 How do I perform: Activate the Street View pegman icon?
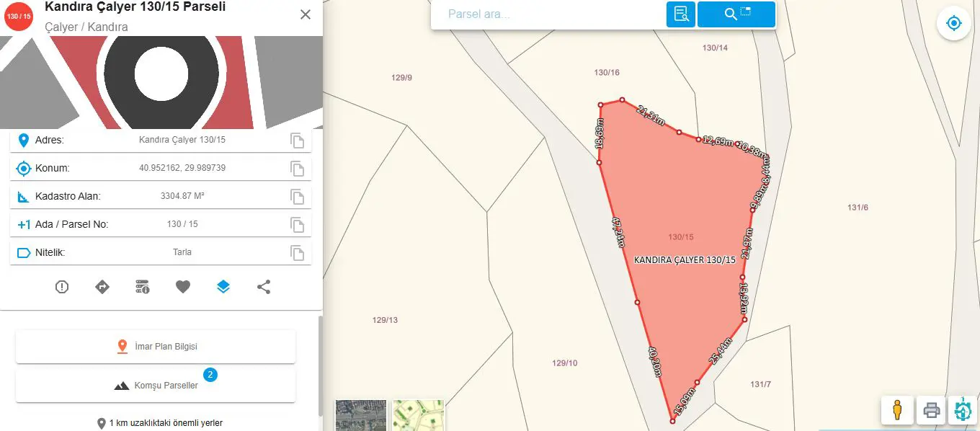click(x=897, y=410)
